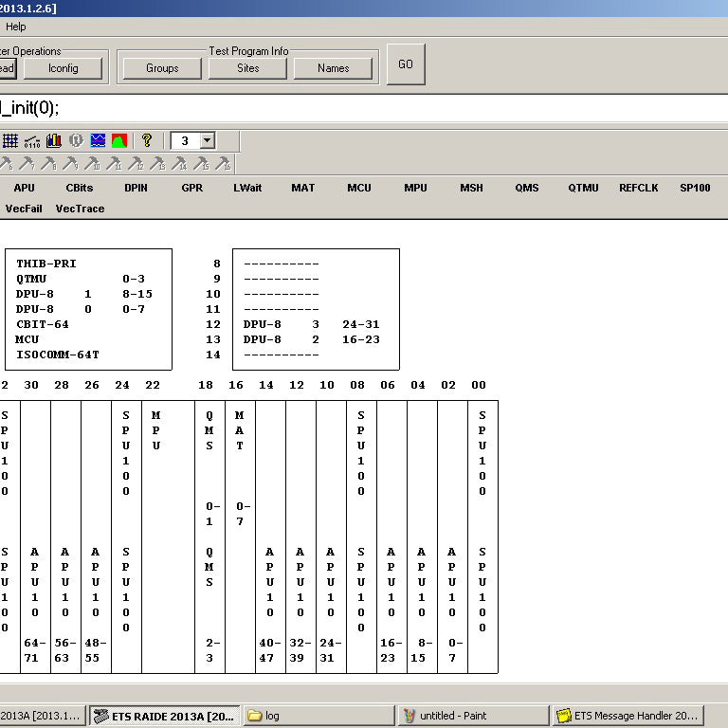Click the blue waveform display icon

[x=98, y=140]
